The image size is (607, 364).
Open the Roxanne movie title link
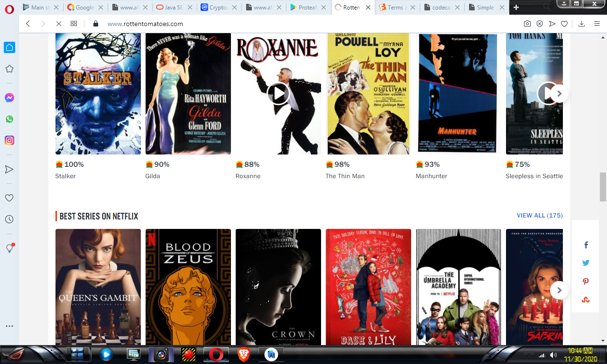[x=248, y=176]
